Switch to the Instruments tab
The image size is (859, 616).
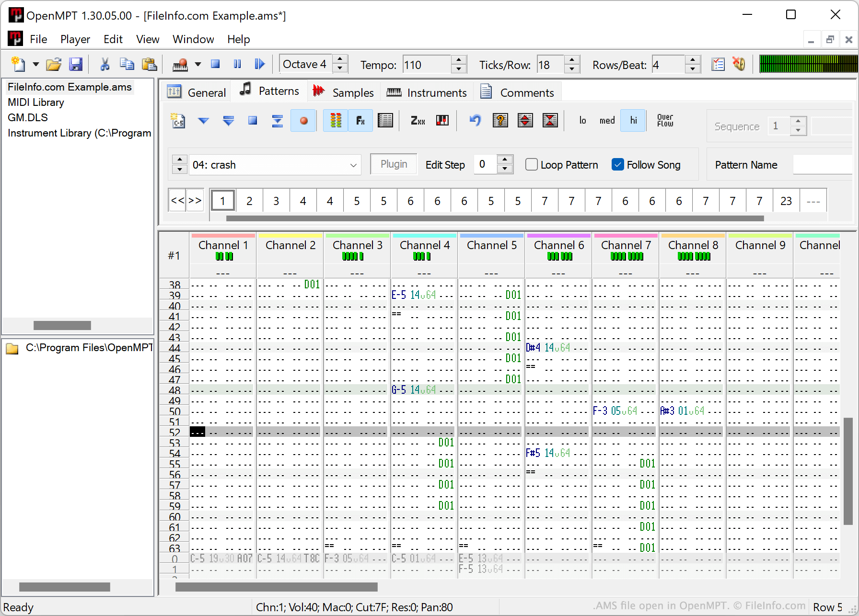point(426,92)
